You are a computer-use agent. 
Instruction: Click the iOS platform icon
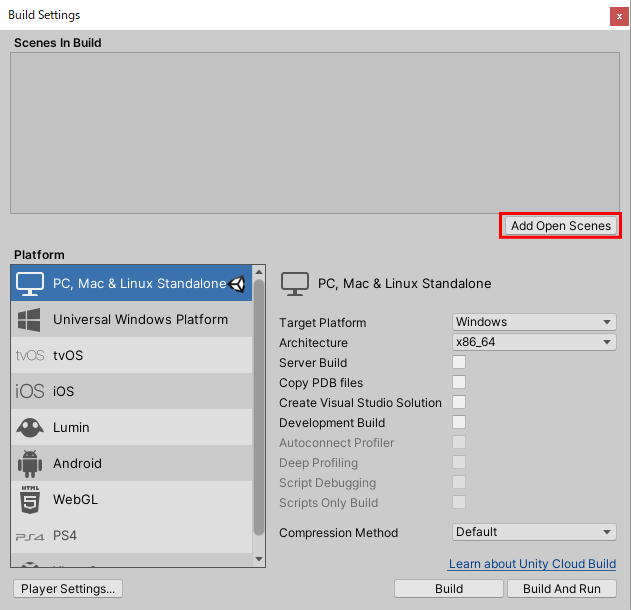[x=29, y=391]
